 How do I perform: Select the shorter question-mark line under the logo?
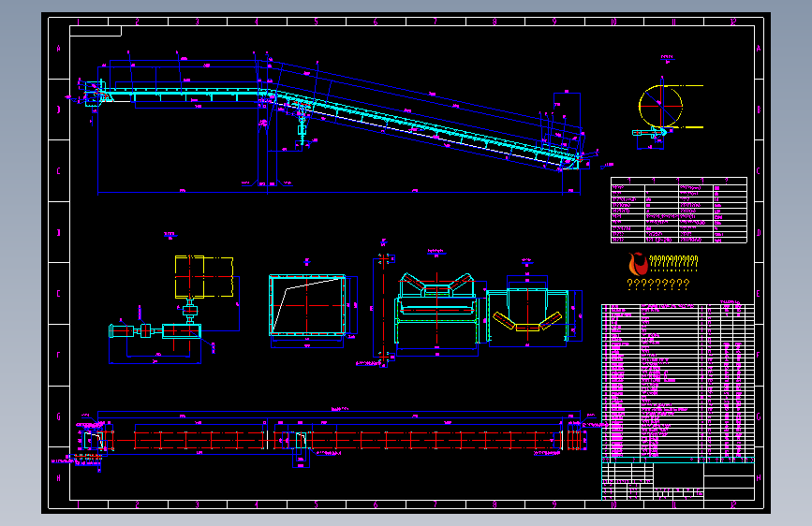(x=657, y=285)
